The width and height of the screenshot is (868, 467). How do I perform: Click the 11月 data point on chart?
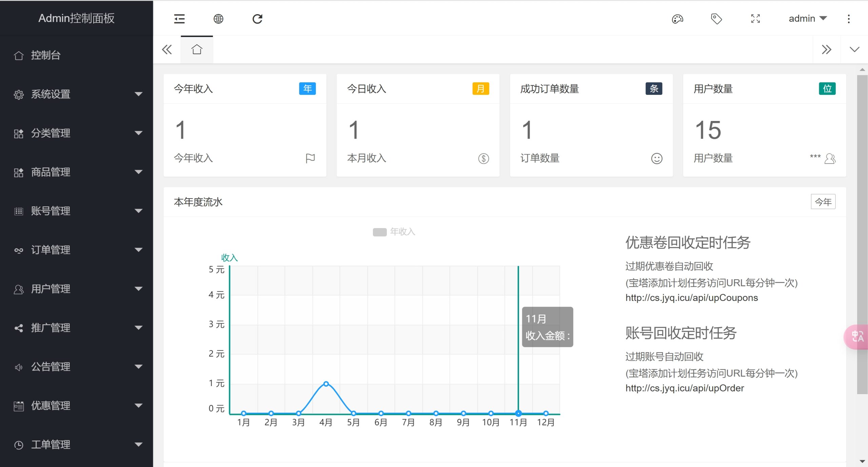518,413
